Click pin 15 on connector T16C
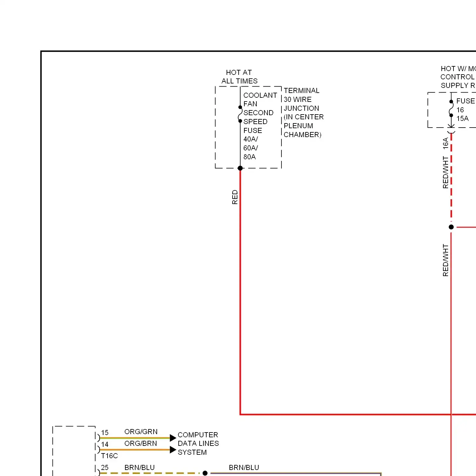 [105, 433]
